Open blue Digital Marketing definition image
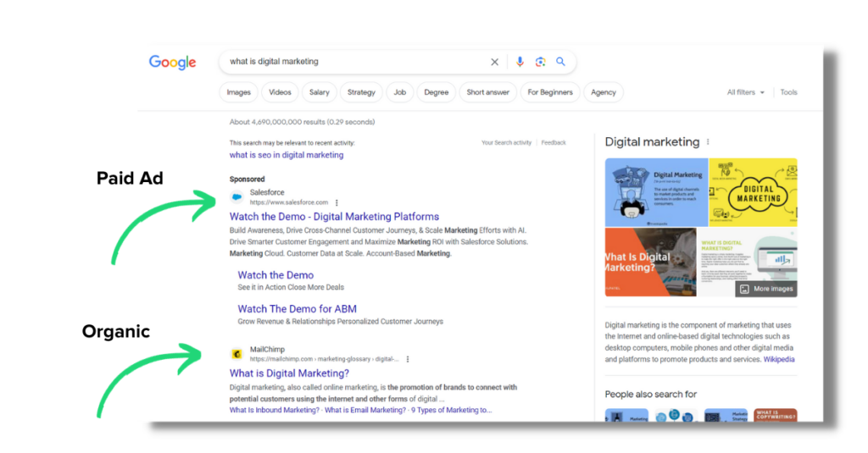The width and height of the screenshot is (868, 453). (x=656, y=192)
